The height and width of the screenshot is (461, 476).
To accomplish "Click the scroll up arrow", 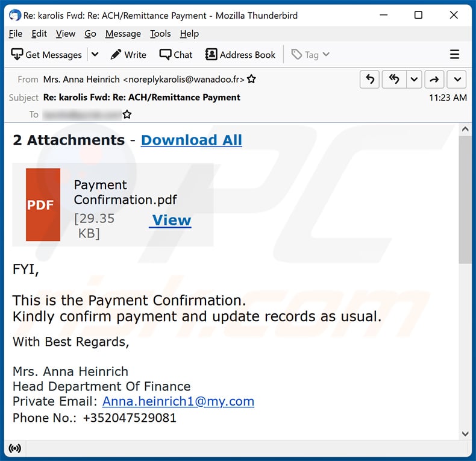I will 465,130.
